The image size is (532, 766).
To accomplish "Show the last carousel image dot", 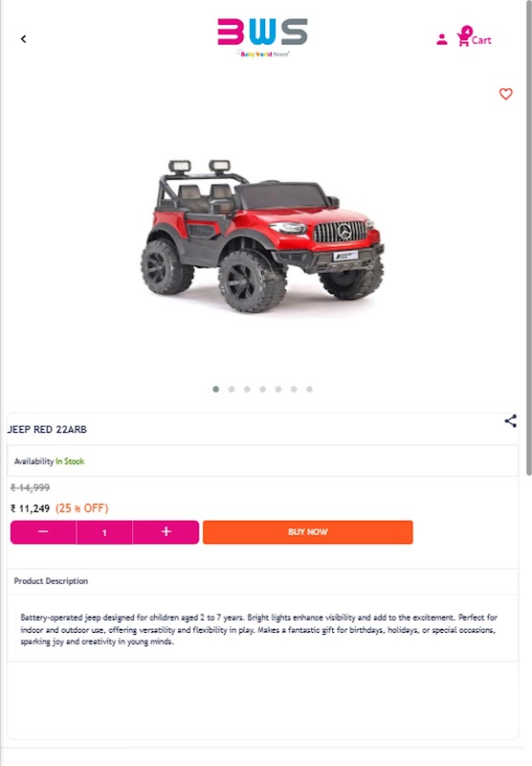I will [309, 390].
